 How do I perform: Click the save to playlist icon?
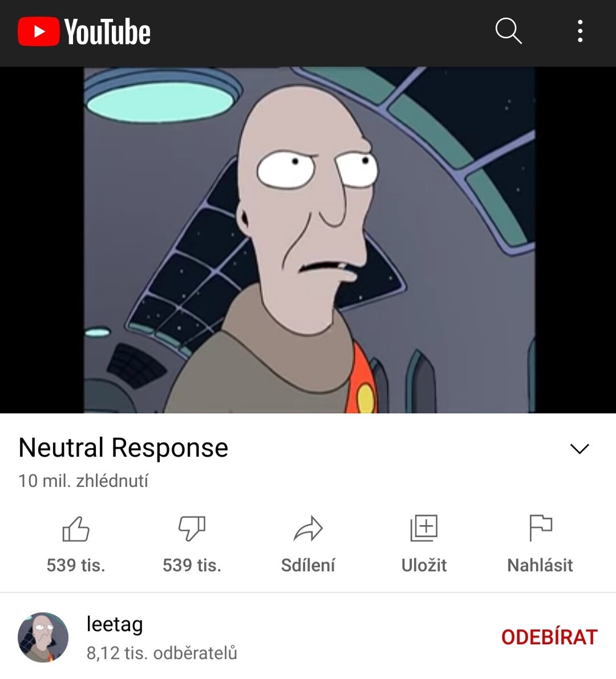coord(424,528)
